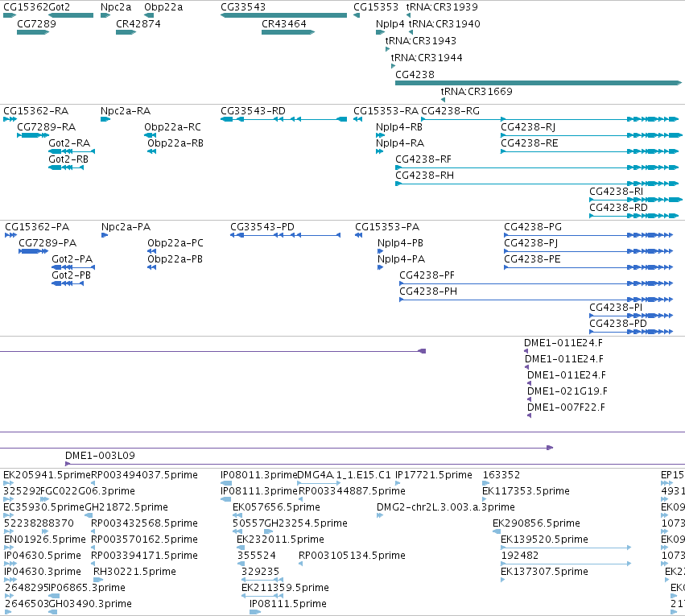Image resolution: width=685 pixels, height=616 pixels.
Task: Click the DMG2-chr2L.3.003.a.3prime label
Action: pos(446,507)
